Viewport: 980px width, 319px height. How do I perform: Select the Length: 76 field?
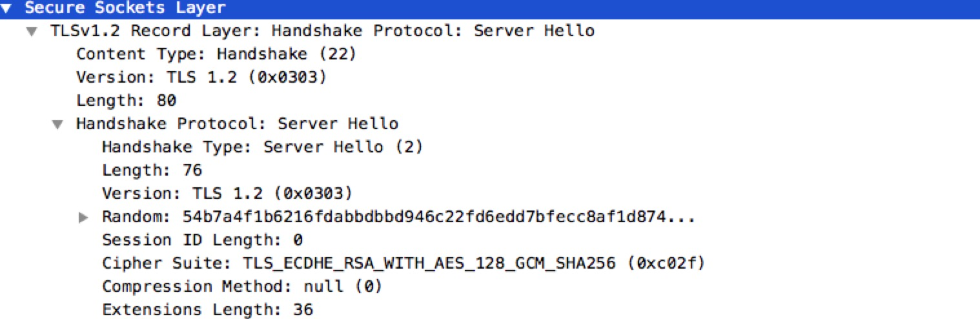click(152, 170)
